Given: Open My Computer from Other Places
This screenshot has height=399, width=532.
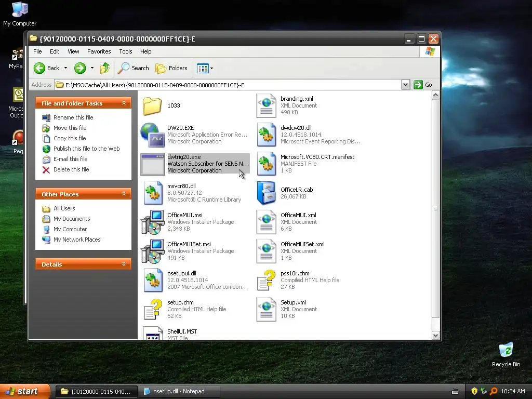Looking at the screenshot, I should click(x=70, y=229).
